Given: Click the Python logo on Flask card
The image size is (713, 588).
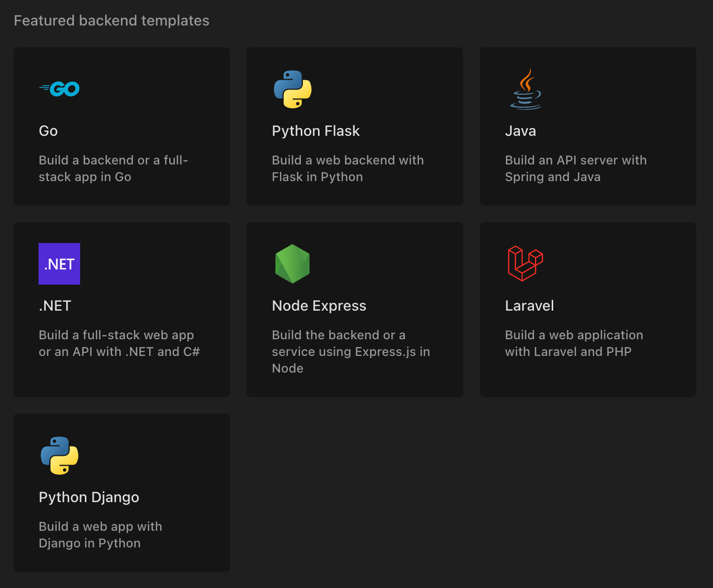Looking at the screenshot, I should [292, 89].
